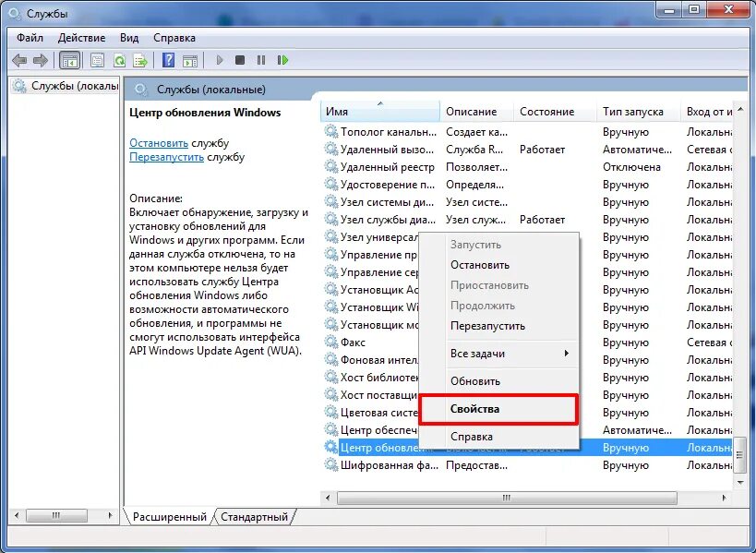The width and height of the screenshot is (756, 553).
Task: Click the vertical scrollbar up arrow
Action: (x=740, y=110)
